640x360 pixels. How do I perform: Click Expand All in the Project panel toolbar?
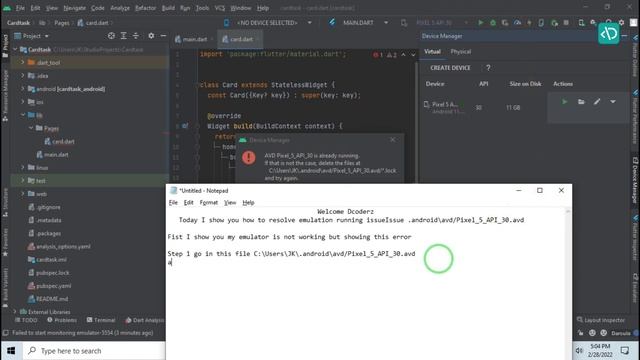pos(124,36)
